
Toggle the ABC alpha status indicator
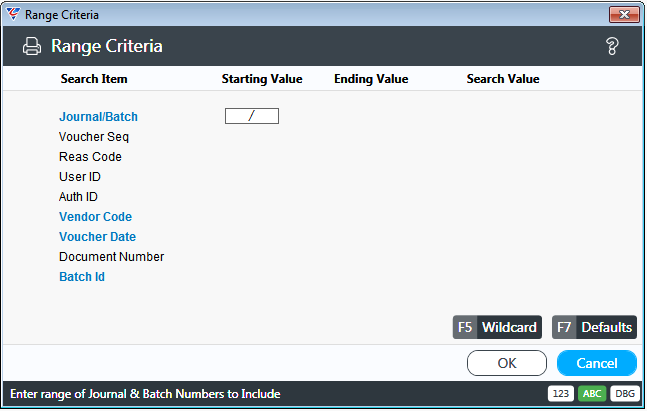(592, 394)
